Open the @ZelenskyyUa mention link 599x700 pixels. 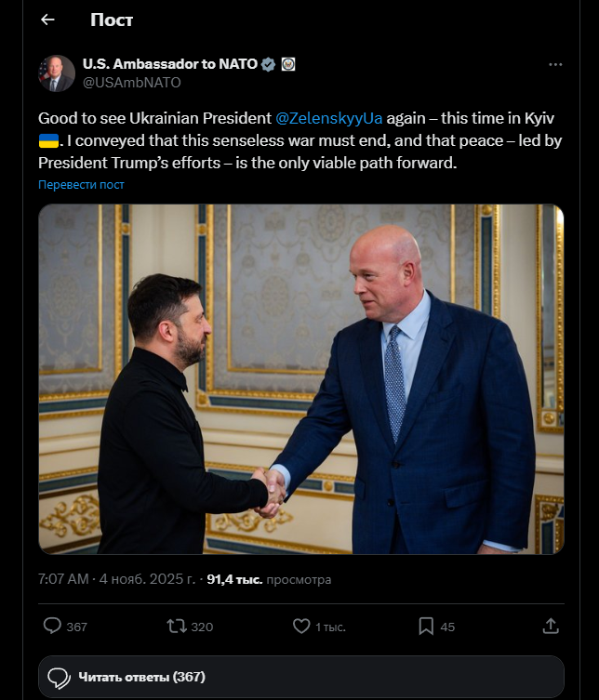coord(329,119)
